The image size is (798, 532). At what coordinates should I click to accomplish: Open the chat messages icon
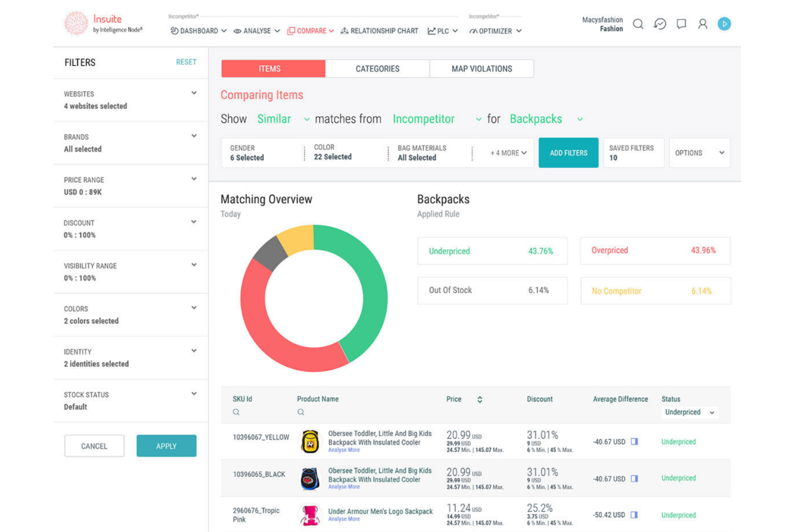click(682, 24)
